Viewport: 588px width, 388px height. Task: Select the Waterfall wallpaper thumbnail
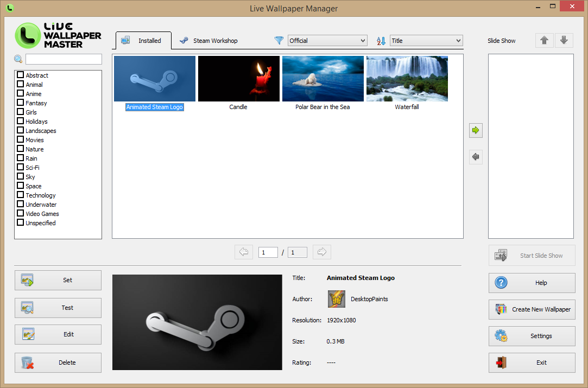pyautogui.click(x=407, y=79)
